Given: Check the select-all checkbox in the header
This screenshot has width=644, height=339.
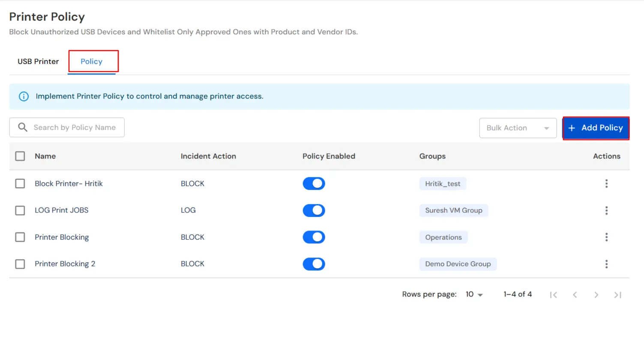Looking at the screenshot, I should point(20,156).
